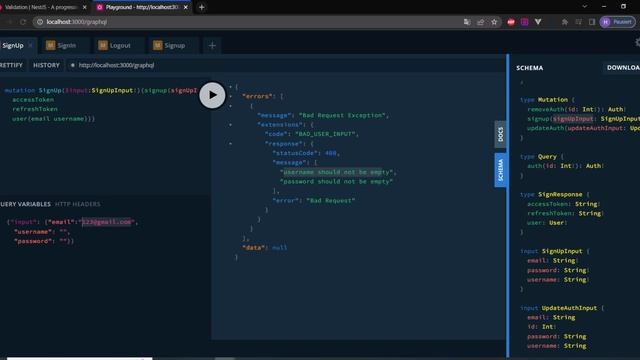
Task: Click the Mutation M icon on SignIn tab
Action: click(51, 45)
